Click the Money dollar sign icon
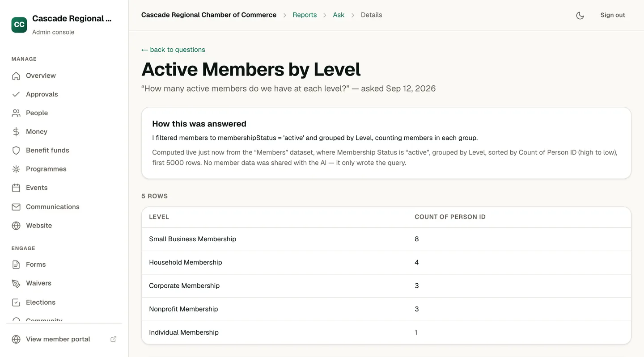This screenshot has height=357, width=644. click(x=16, y=132)
